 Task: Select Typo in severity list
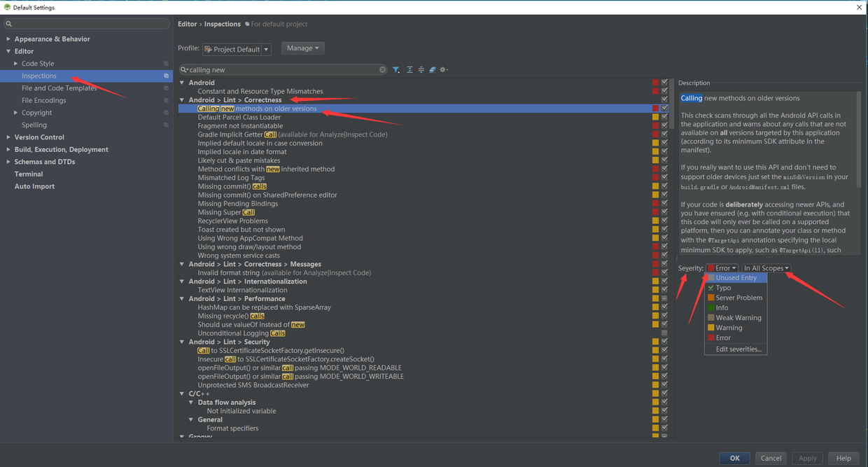tap(736, 288)
